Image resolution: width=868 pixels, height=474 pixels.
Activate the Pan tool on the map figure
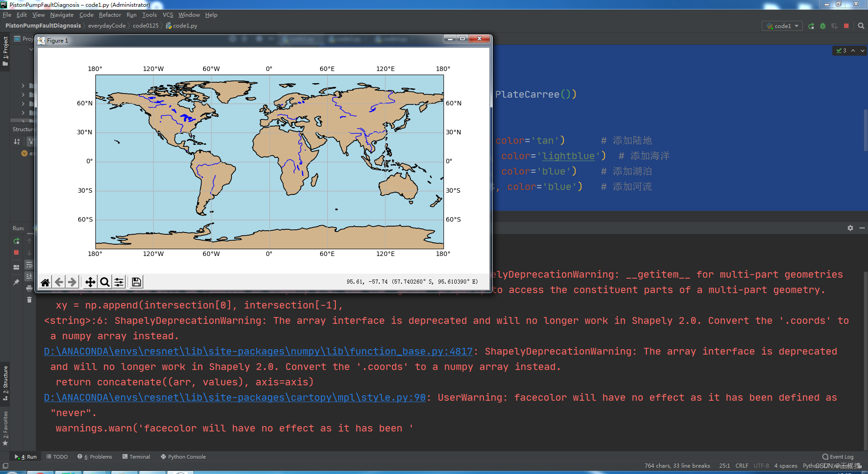point(90,282)
